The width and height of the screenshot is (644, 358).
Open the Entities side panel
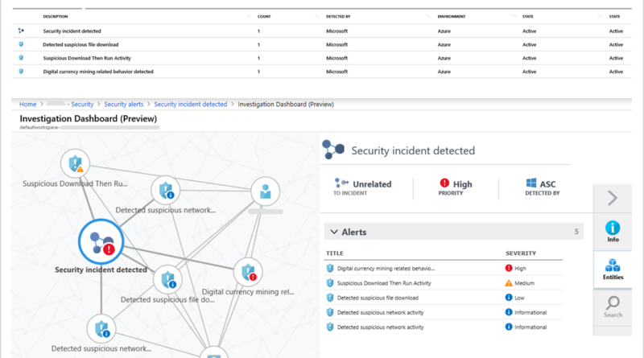pyautogui.click(x=613, y=270)
